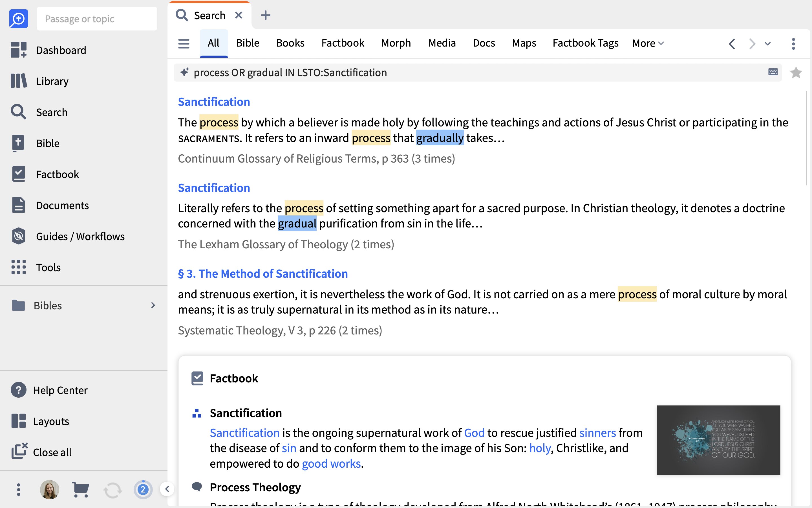Image resolution: width=812 pixels, height=508 pixels.
Task: Open the Dashboard icon in sidebar
Action: coord(18,50)
